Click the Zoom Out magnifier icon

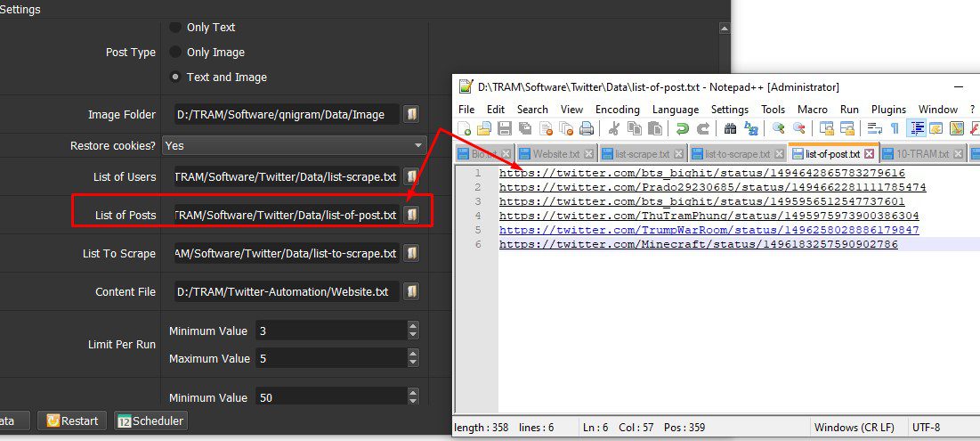(x=798, y=129)
